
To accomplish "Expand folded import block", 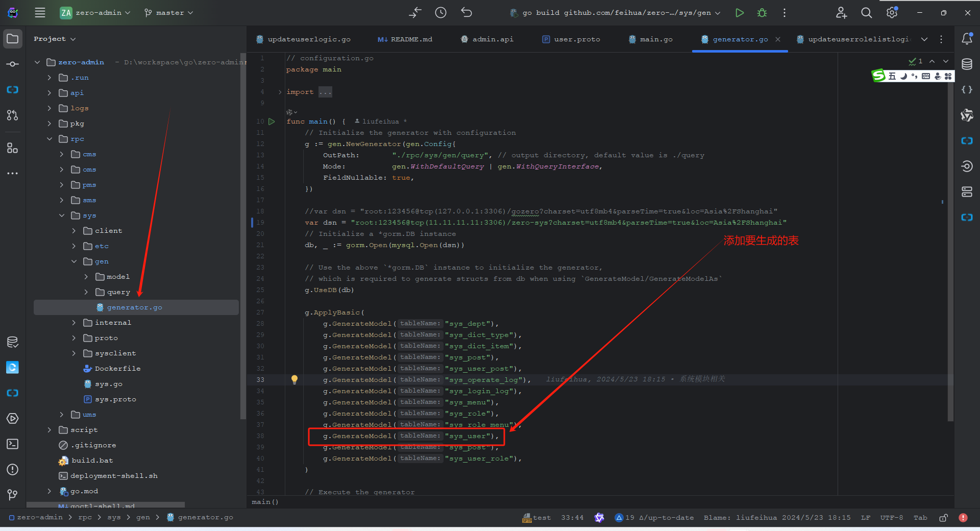I will 280,92.
